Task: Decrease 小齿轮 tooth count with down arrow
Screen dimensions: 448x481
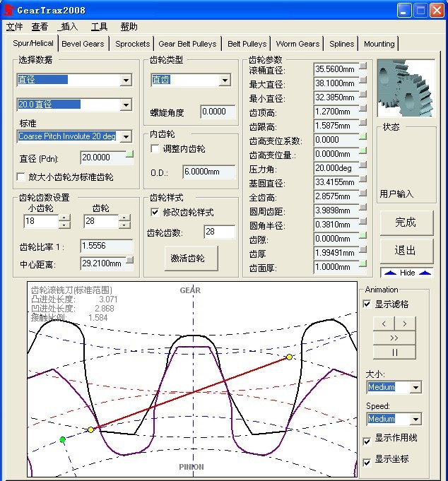Action: pyautogui.click(x=64, y=225)
